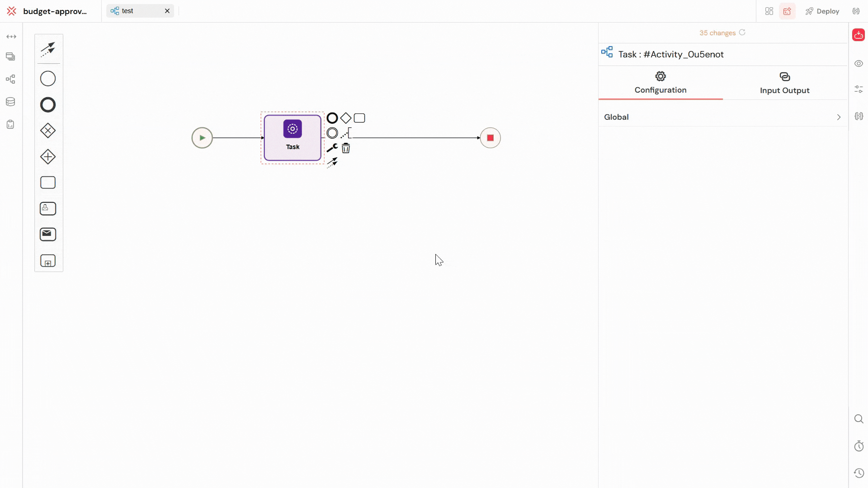This screenshot has height=488, width=868.
Task: Open the Configuration tab
Action: tap(660, 83)
